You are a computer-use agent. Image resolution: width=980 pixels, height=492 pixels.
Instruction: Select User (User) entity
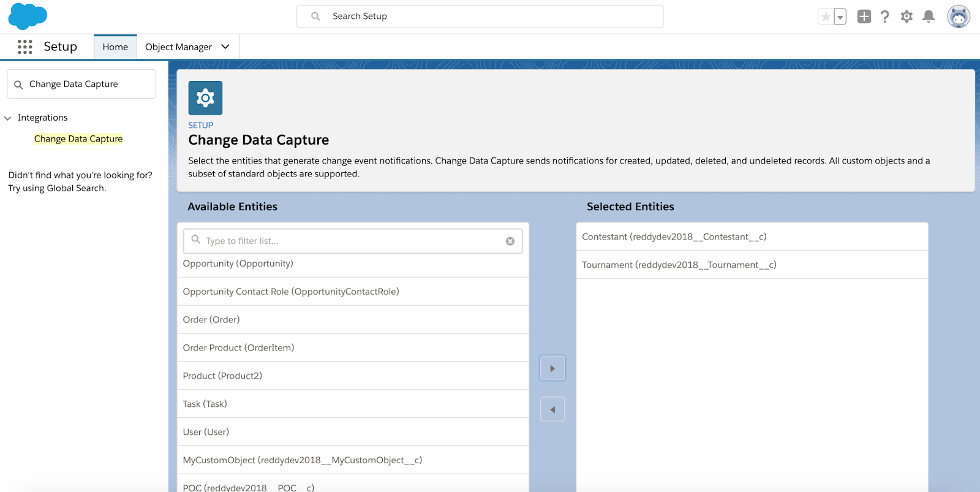(353, 433)
